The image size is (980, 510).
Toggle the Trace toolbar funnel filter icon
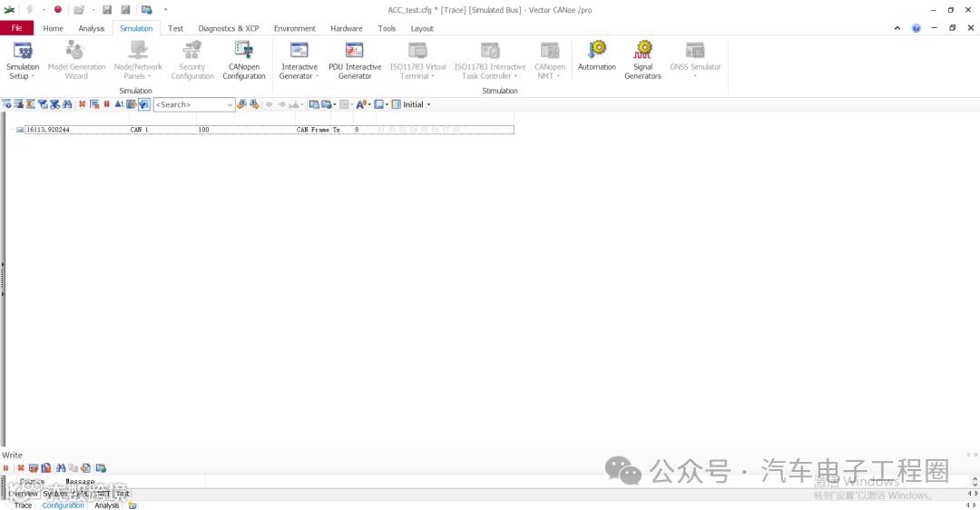(43, 104)
